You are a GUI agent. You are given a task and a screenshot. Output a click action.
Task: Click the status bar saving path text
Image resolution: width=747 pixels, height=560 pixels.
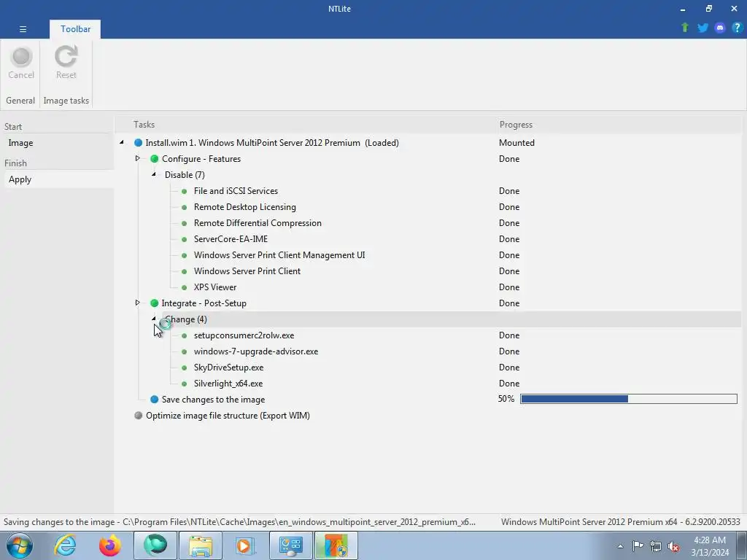coord(239,522)
